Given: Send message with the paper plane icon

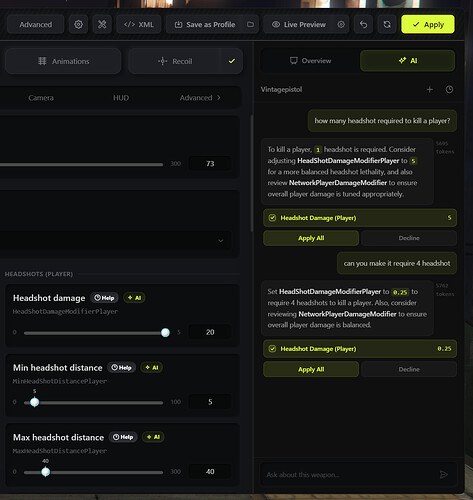Looking at the screenshot, I should (x=444, y=474).
